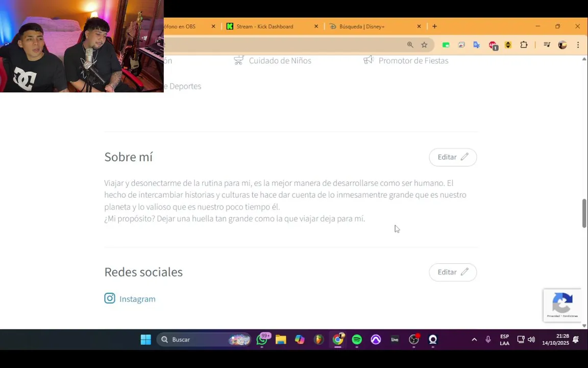Open the AdBlock extension with badge 1

493,45
